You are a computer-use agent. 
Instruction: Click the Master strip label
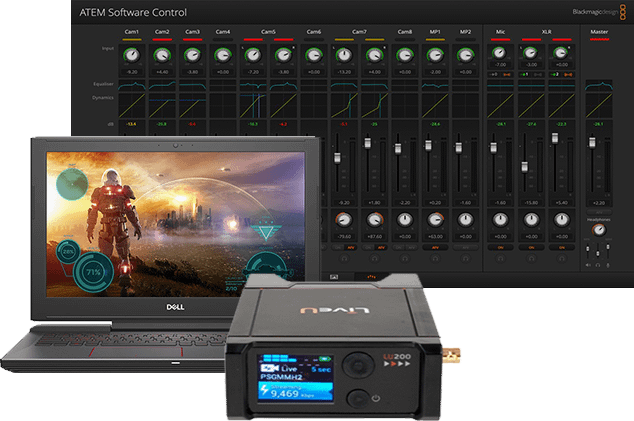pyautogui.click(x=599, y=32)
